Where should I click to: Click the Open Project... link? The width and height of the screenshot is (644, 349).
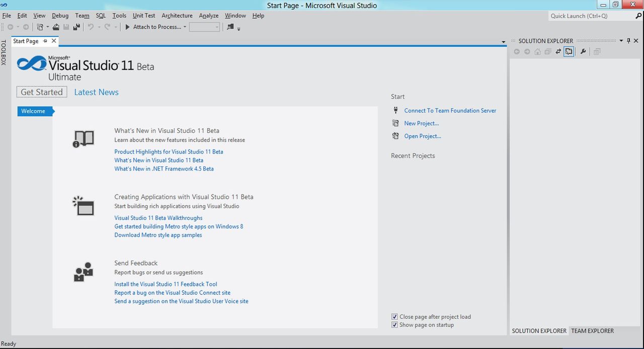(423, 136)
